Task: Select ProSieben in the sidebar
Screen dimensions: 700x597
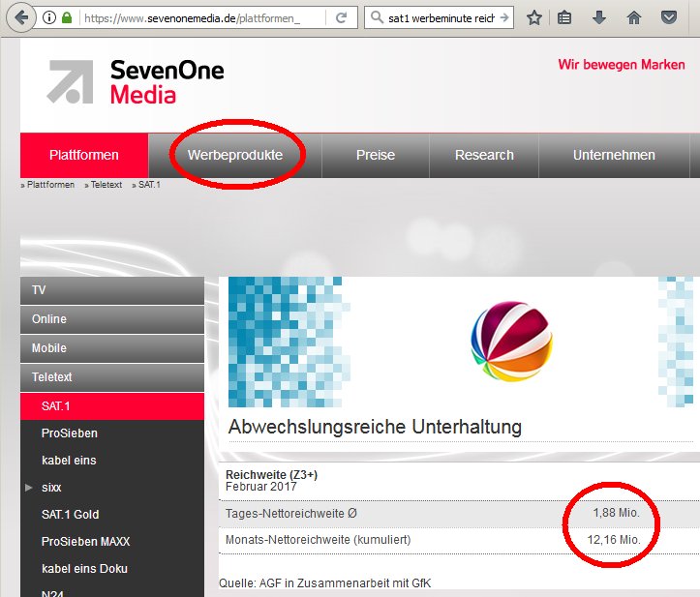Action: (69, 433)
